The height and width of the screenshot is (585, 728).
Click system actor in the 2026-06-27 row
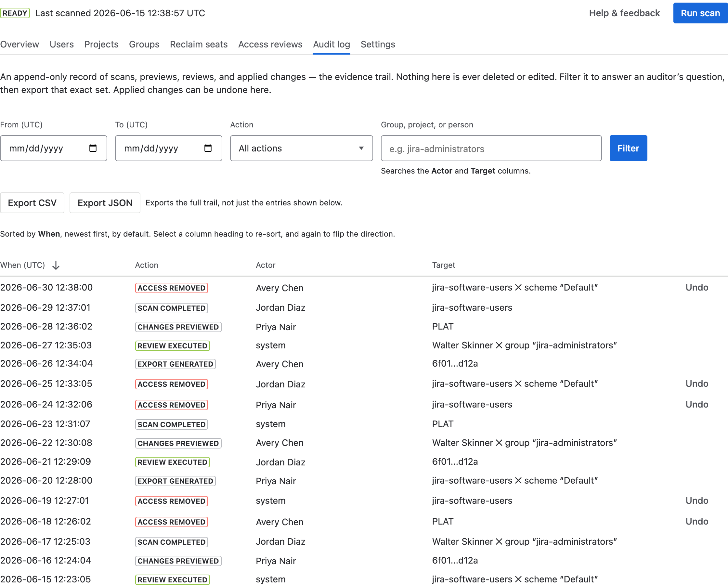270,345
